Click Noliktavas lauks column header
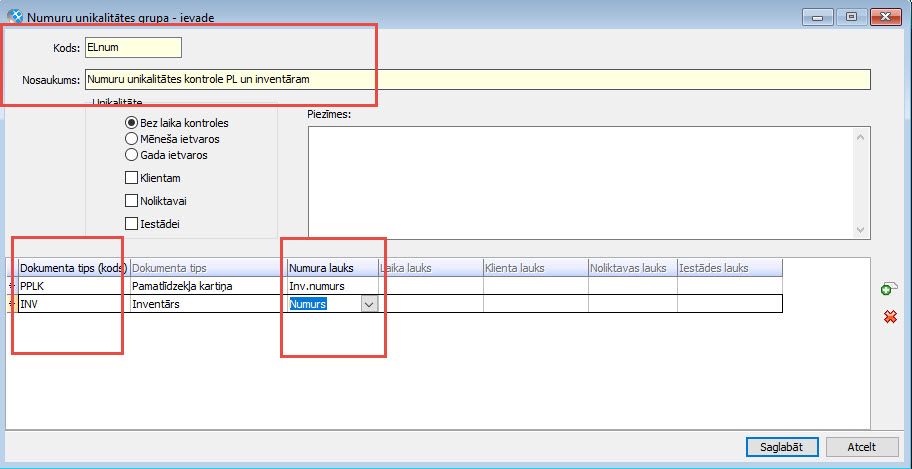 [633, 268]
